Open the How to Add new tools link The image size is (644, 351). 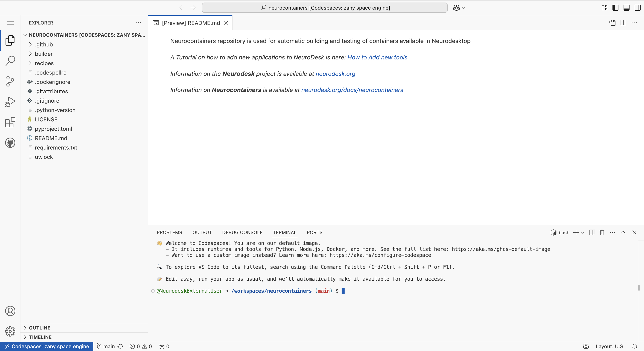click(x=377, y=57)
